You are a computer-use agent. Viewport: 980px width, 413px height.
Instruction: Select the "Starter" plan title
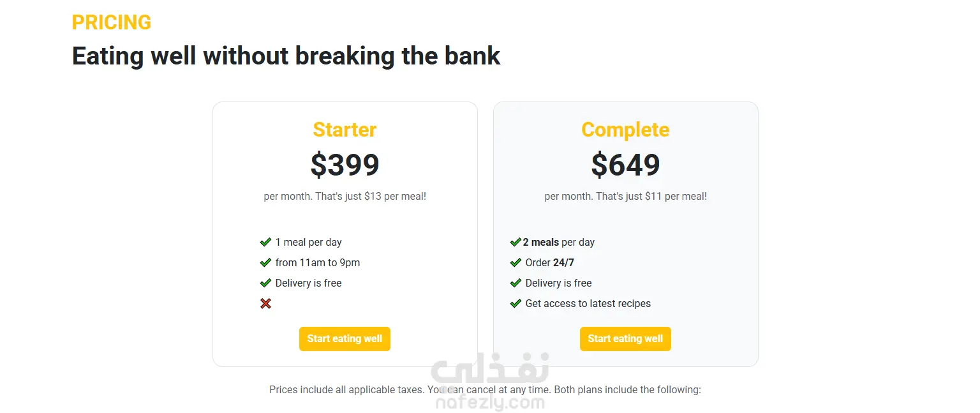point(345,130)
